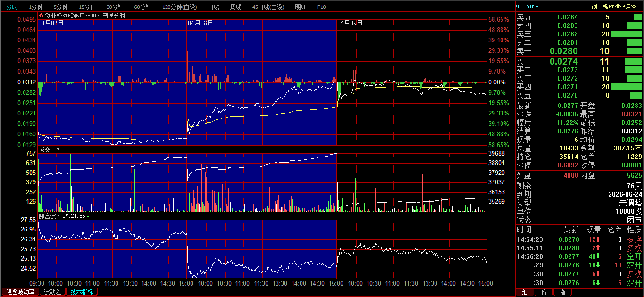Image resolution: width=644 pixels, height=297 pixels.
Task: Click the 买一 green order volume bar
Action: pyautogui.click(x=633, y=61)
